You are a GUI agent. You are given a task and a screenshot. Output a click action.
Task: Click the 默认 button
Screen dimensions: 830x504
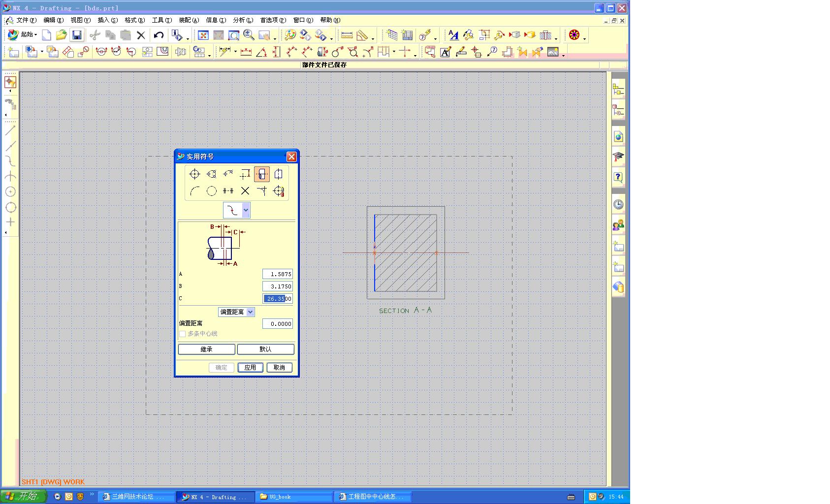pyautogui.click(x=266, y=349)
